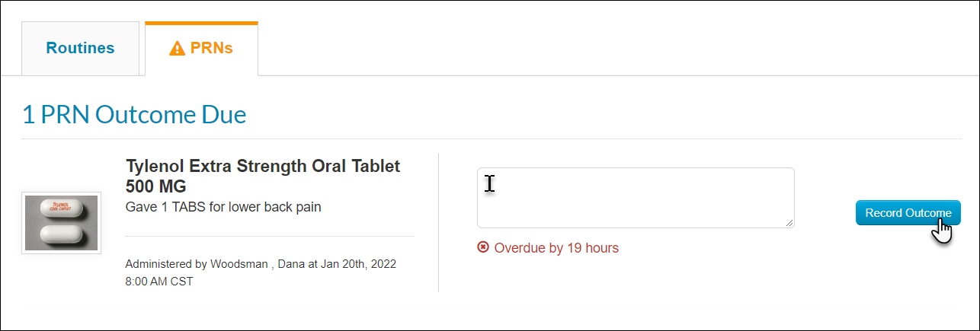Click the '1 PRN Outcome Due' heading
Viewport: 980px width, 331px height.
pos(134,115)
